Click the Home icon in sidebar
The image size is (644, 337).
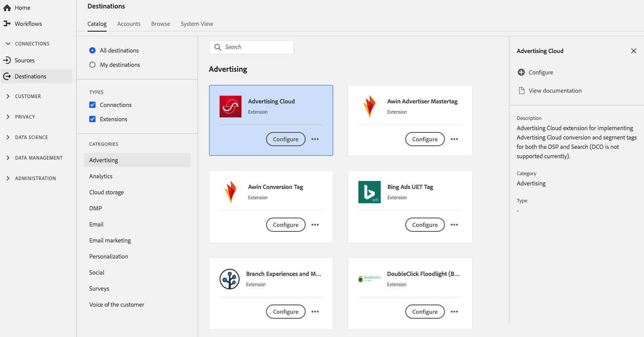tap(7, 8)
